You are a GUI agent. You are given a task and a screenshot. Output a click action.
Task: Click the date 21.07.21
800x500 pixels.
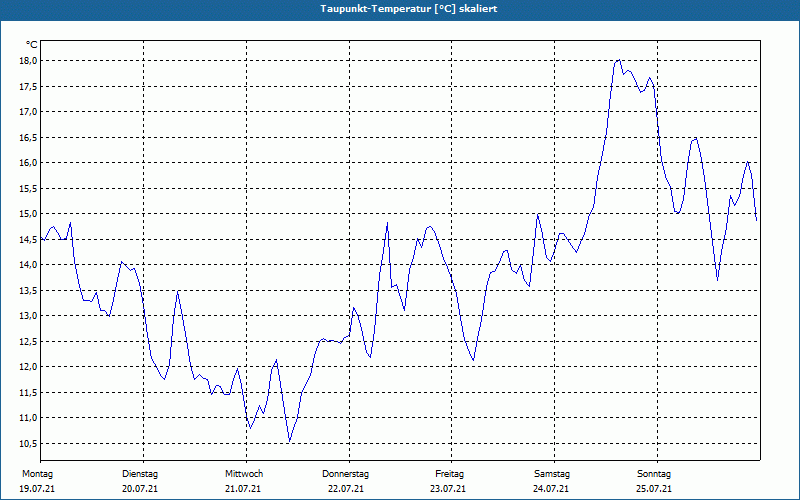(x=243, y=489)
